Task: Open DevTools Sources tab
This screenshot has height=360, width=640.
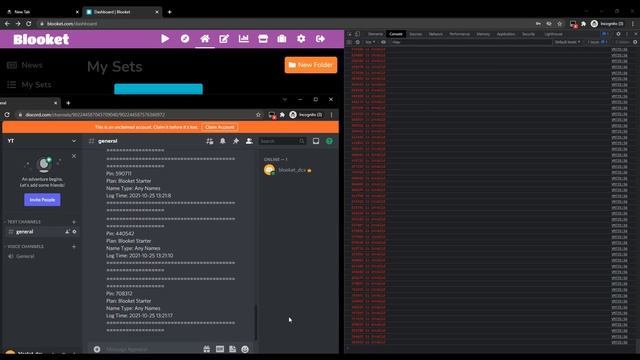Action: pos(416,34)
